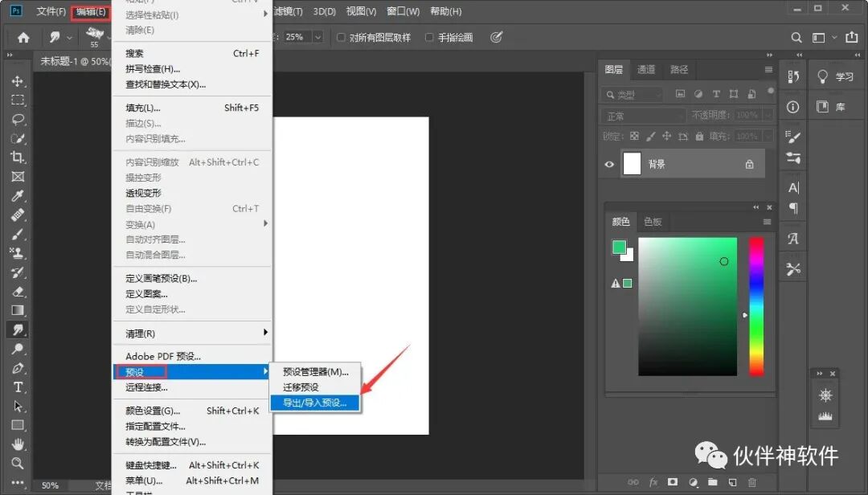Viewport: 868px width, 495px height.
Task: Enable 对所有图层取样 checkbox
Action: (341, 37)
